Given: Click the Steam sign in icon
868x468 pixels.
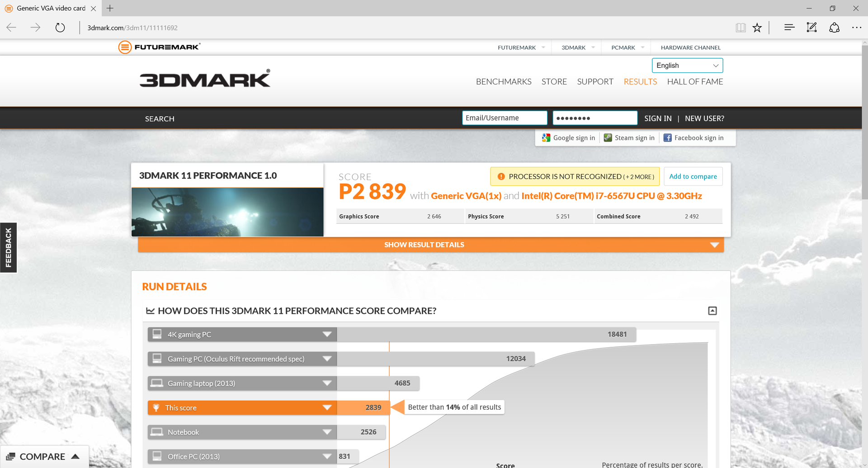Looking at the screenshot, I should pyautogui.click(x=608, y=137).
